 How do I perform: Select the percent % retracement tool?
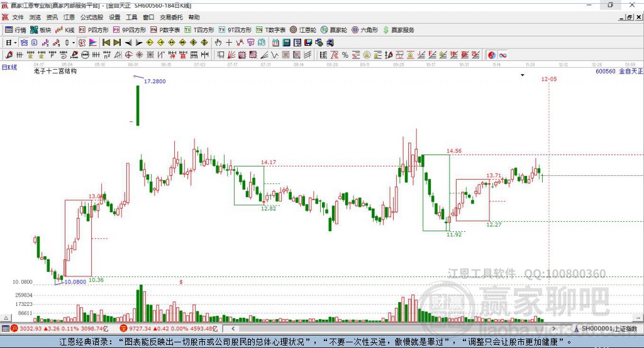[345, 55]
